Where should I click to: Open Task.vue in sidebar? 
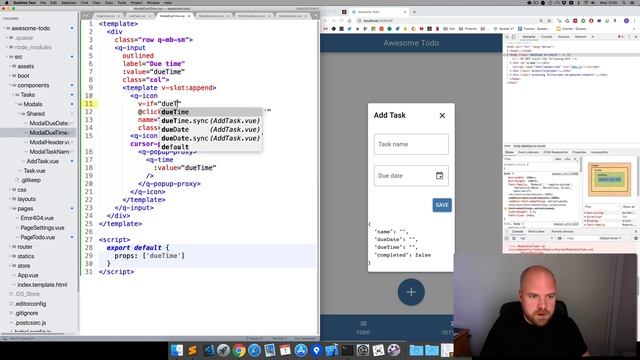[x=34, y=171]
